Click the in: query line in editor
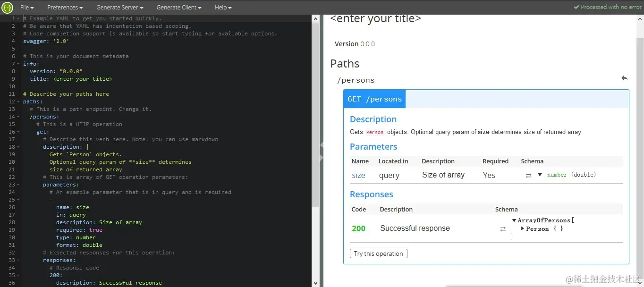Viewport: 644px width, 287px height. click(x=71, y=215)
